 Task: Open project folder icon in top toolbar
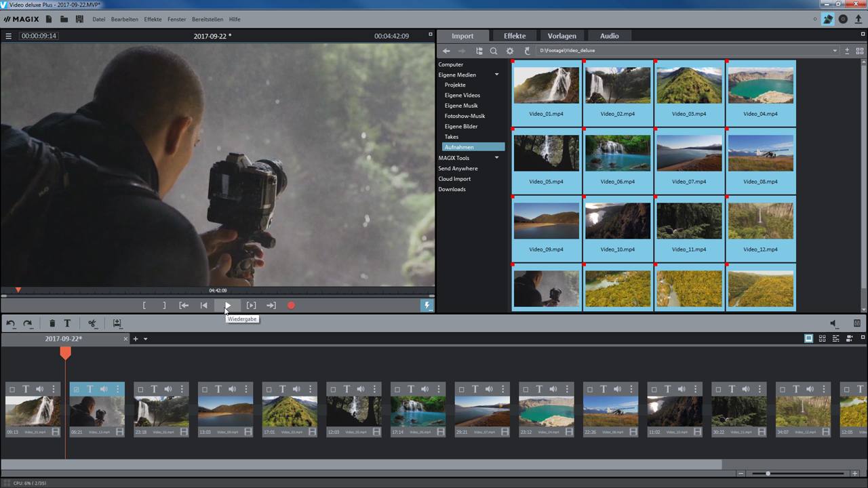click(64, 19)
